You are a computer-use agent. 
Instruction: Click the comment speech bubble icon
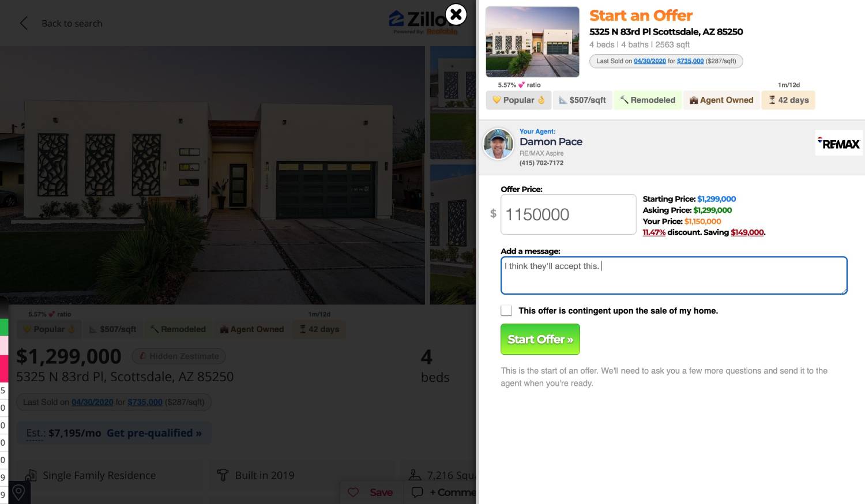point(418,492)
